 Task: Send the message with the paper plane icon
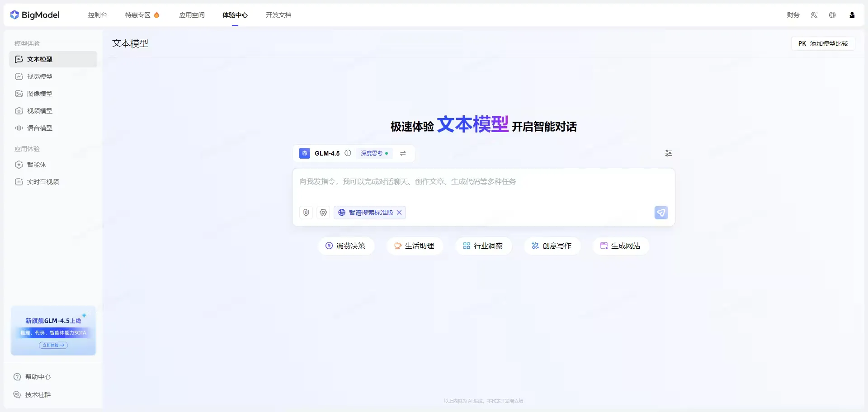660,213
